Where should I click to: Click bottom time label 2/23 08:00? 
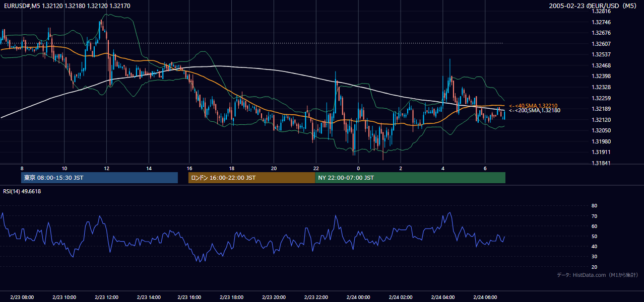pos(22,297)
